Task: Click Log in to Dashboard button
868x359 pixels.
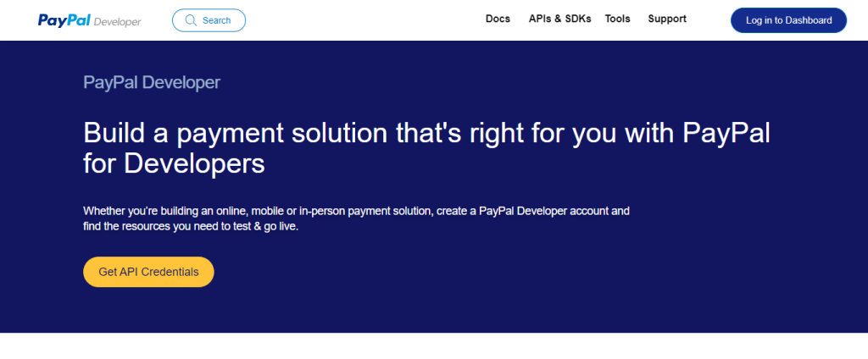Action: [x=789, y=20]
